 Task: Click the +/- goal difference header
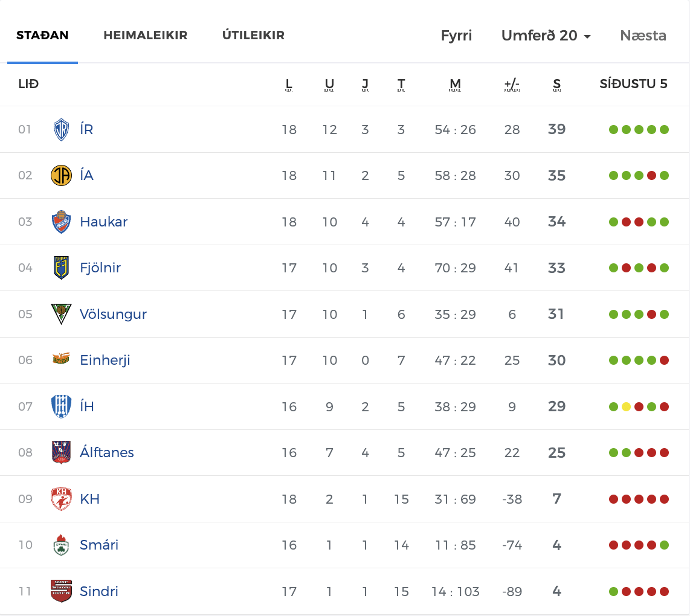click(x=512, y=84)
